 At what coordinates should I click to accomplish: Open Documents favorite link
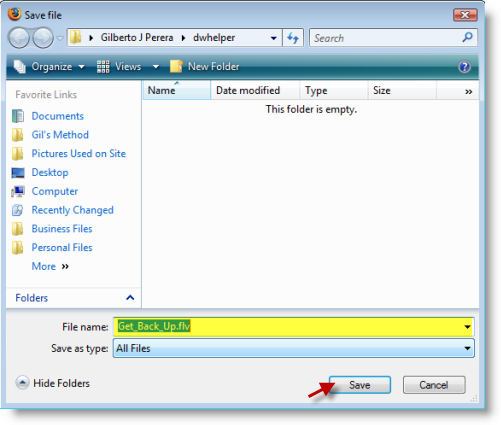pyautogui.click(x=58, y=116)
